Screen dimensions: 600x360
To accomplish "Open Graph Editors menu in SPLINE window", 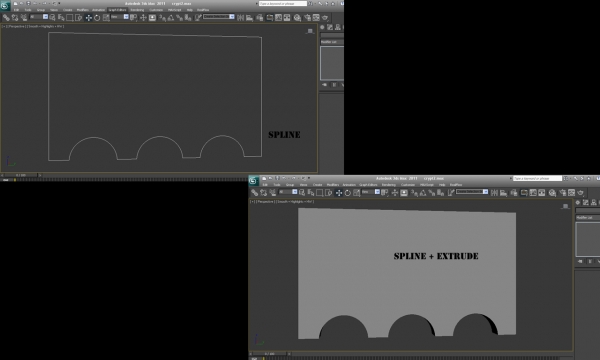I will pyautogui.click(x=117, y=10).
